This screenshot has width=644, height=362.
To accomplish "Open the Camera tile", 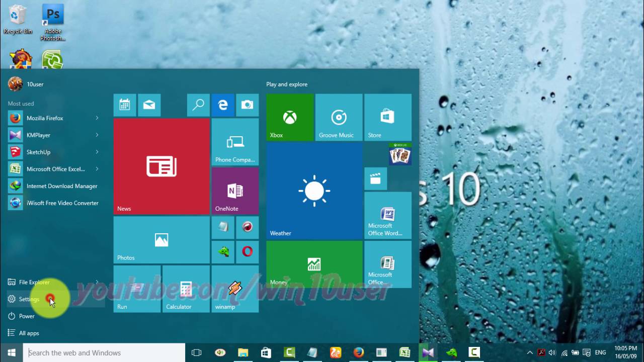I will 247,105.
